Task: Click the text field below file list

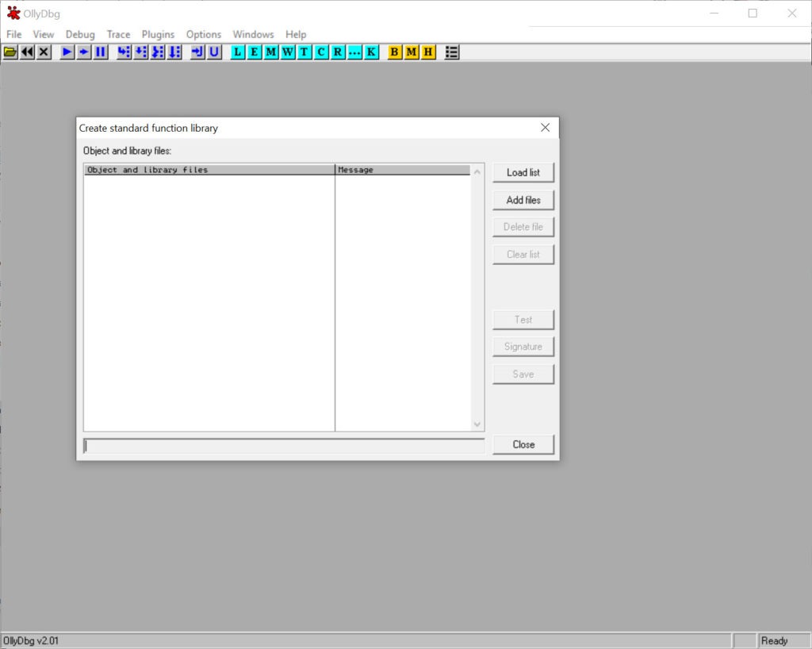Action: click(x=284, y=446)
